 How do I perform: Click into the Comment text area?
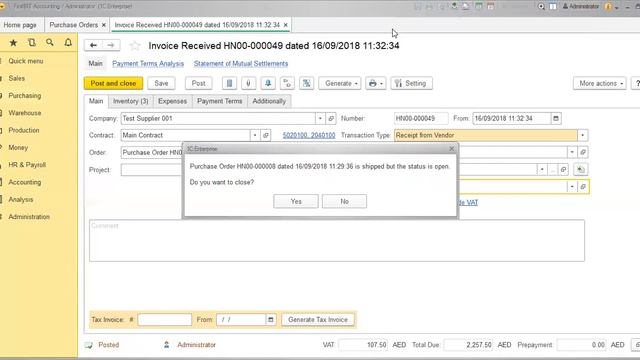point(337,241)
